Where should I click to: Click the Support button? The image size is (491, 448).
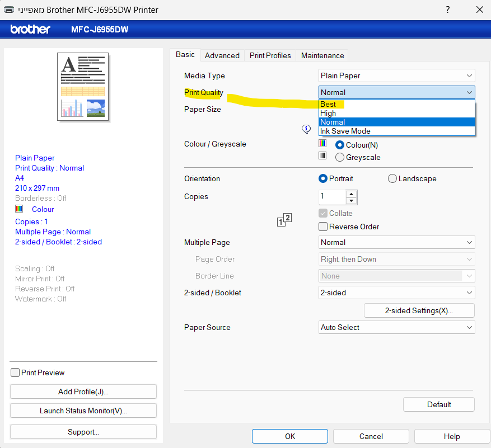83,432
